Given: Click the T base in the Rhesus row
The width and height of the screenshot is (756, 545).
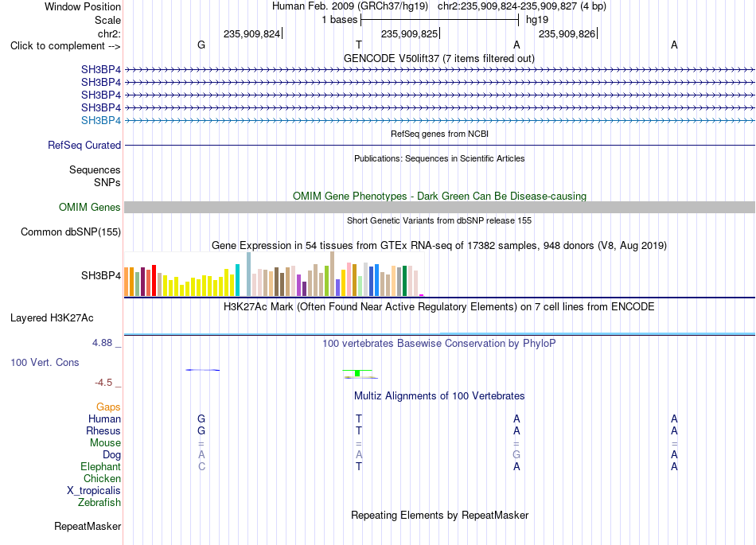Looking at the screenshot, I should click(x=359, y=430).
